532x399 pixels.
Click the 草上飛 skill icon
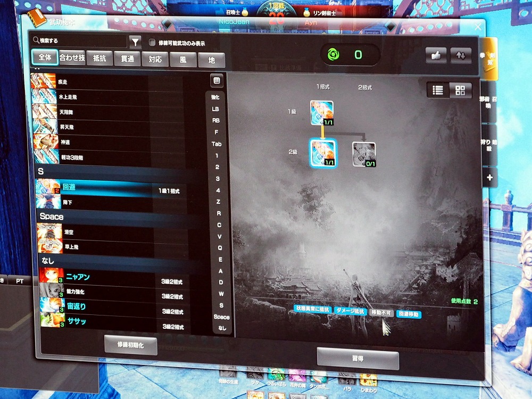(51, 246)
